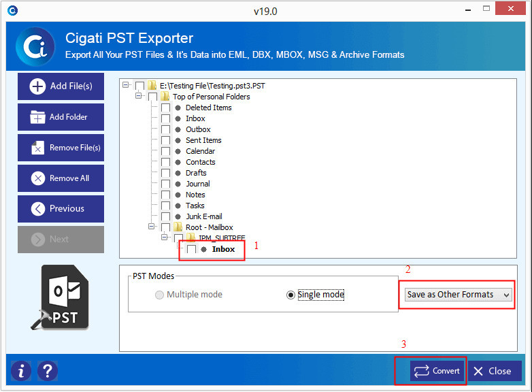Check the Deleted Items checkbox
Image resolution: width=532 pixels, height=392 pixels.
pos(165,108)
